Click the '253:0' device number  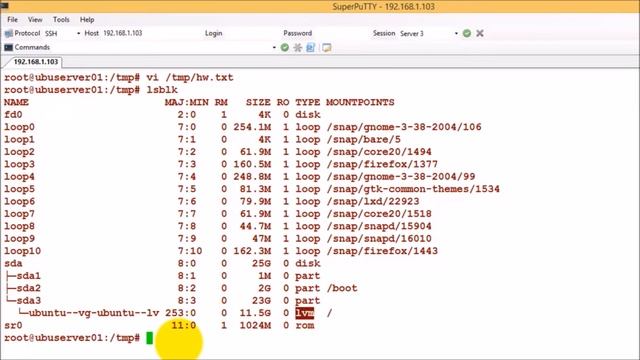[180, 313]
